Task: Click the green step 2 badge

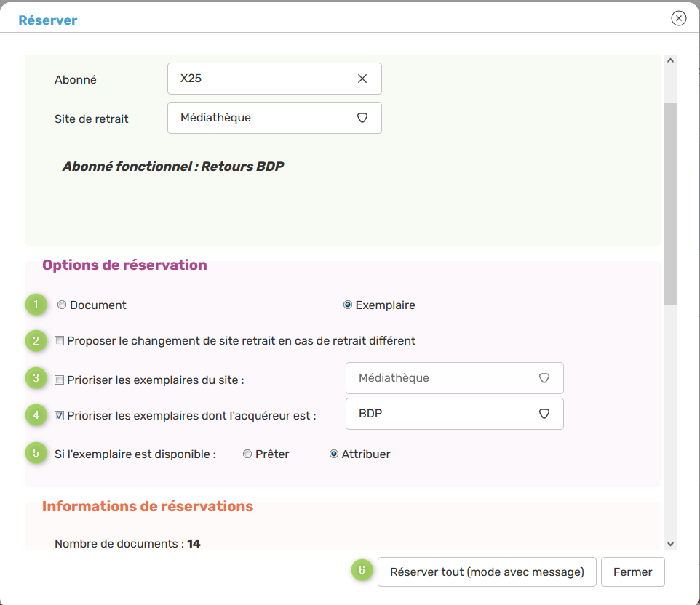Action: point(35,340)
